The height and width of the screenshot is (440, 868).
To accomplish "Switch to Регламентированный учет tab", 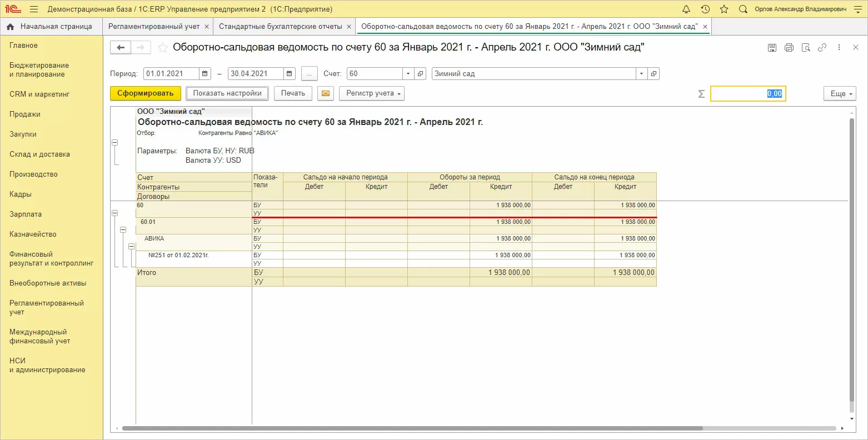I will pyautogui.click(x=154, y=27).
